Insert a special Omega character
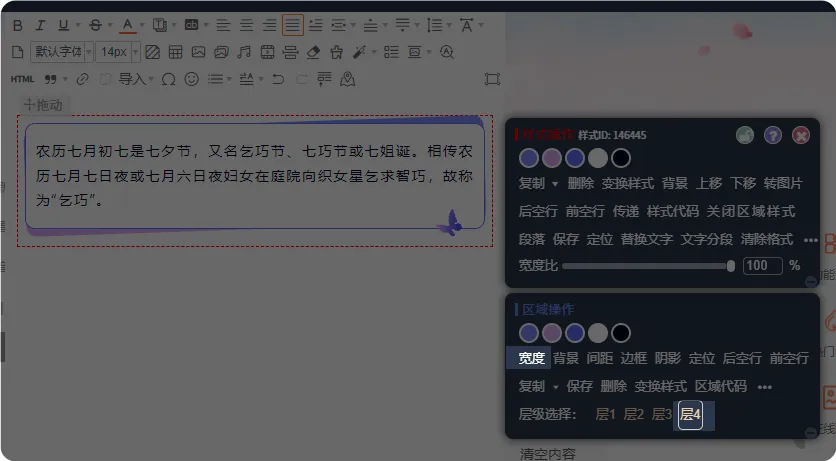This screenshot has height=461, width=836. (x=168, y=79)
